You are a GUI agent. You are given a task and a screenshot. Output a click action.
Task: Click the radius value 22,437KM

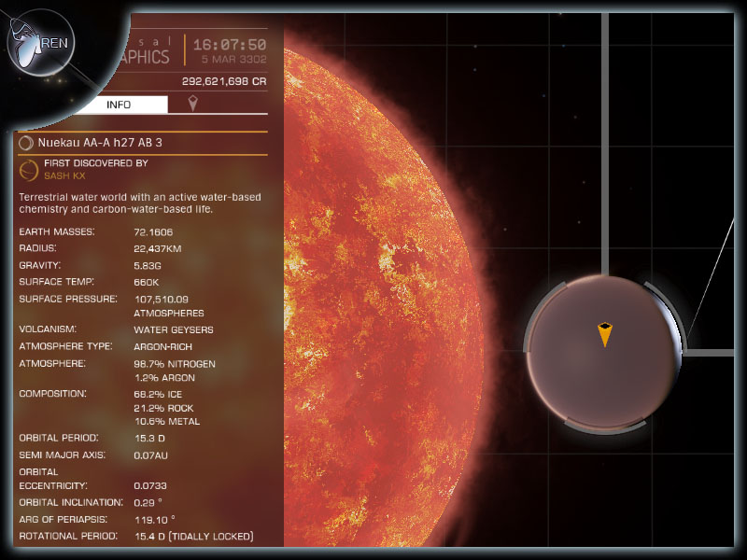point(157,248)
